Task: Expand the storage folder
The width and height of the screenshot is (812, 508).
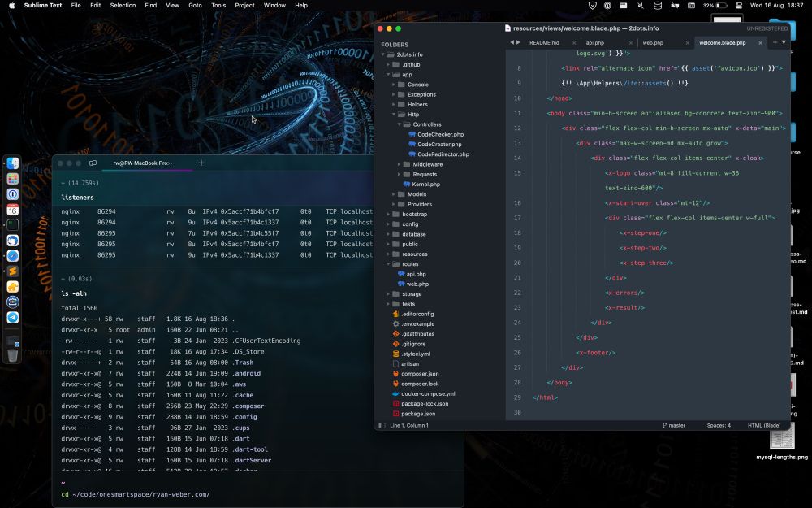Action: coord(388,294)
